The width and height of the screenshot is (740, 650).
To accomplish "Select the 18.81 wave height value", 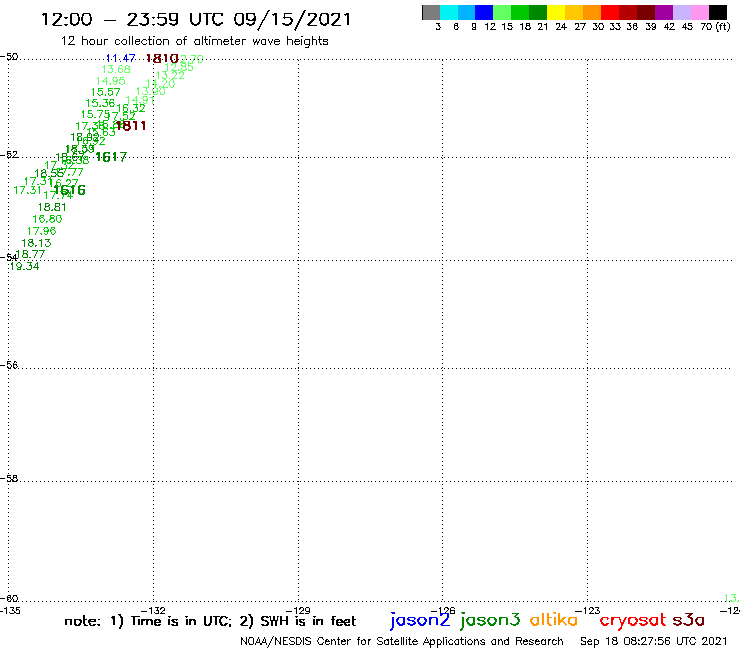I will point(52,207).
